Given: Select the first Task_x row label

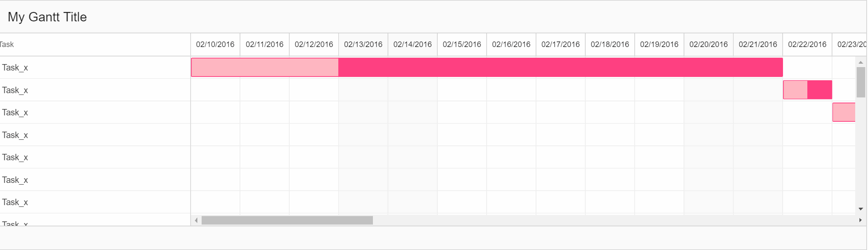Looking at the screenshot, I should coord(15,68).
